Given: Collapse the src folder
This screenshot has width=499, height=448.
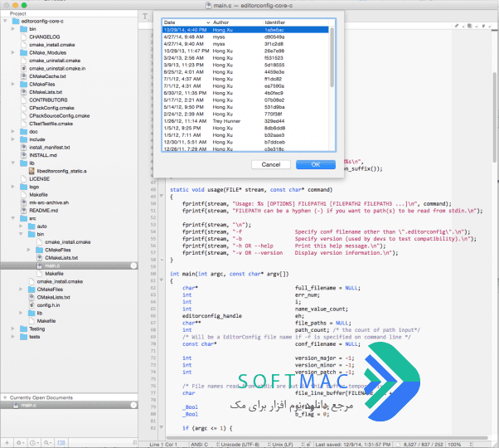Looking at the screenshot, I should [x=13, y=218].
